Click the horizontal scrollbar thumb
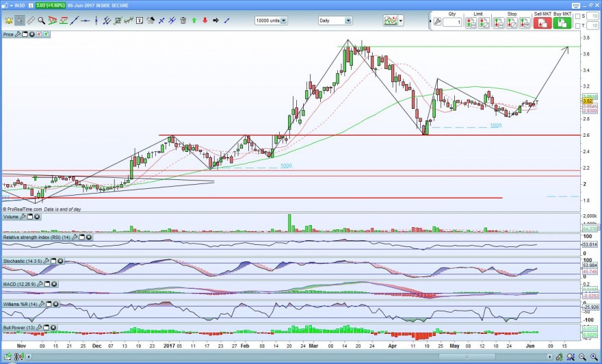Viewport: 602px width, 364px height. click(467, 357)
